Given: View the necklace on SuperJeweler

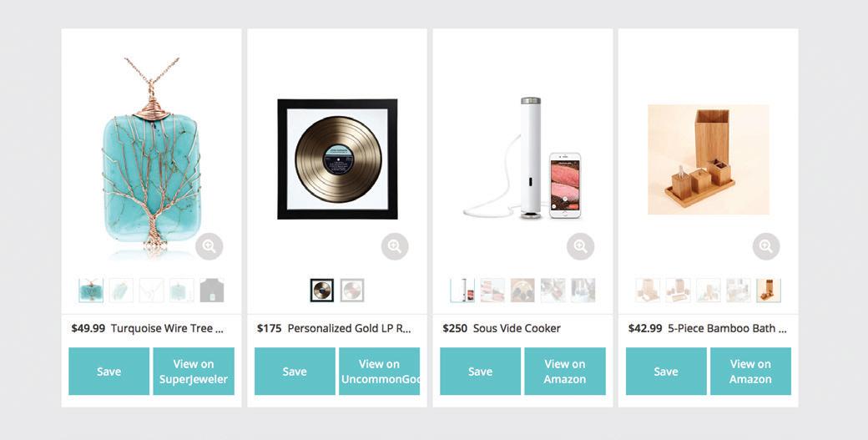Looking at the screenshot, I should (x=194, y=372).
